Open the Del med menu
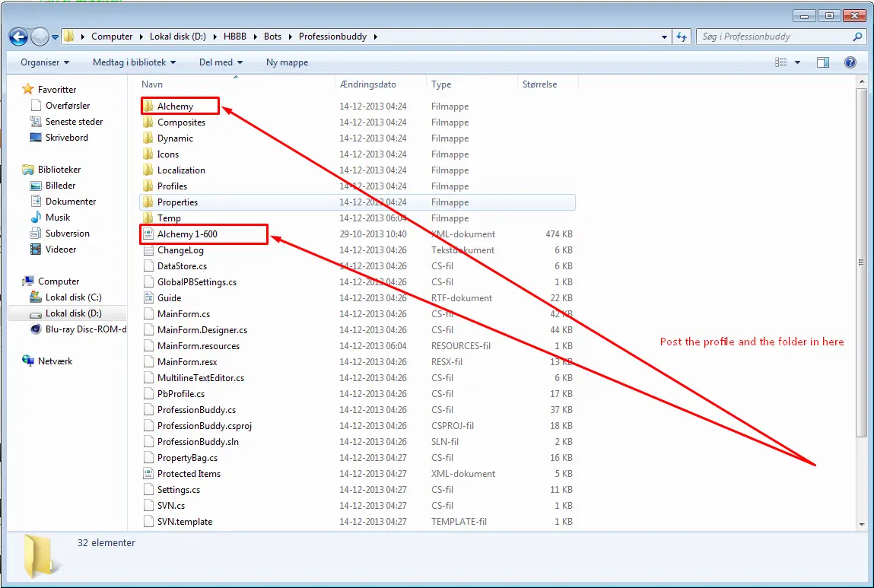 pos(221,62)
